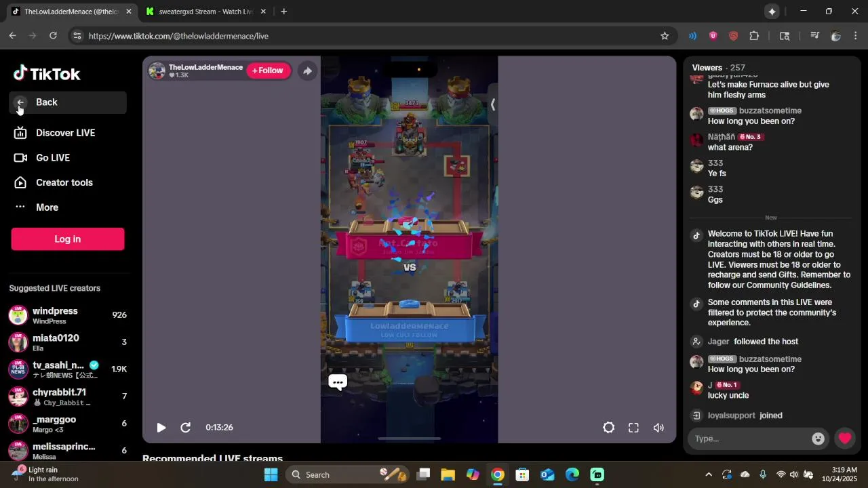Open media controls icon in toolbar
The width and height of the screenshot is (868, 488).
click(814, 36)
